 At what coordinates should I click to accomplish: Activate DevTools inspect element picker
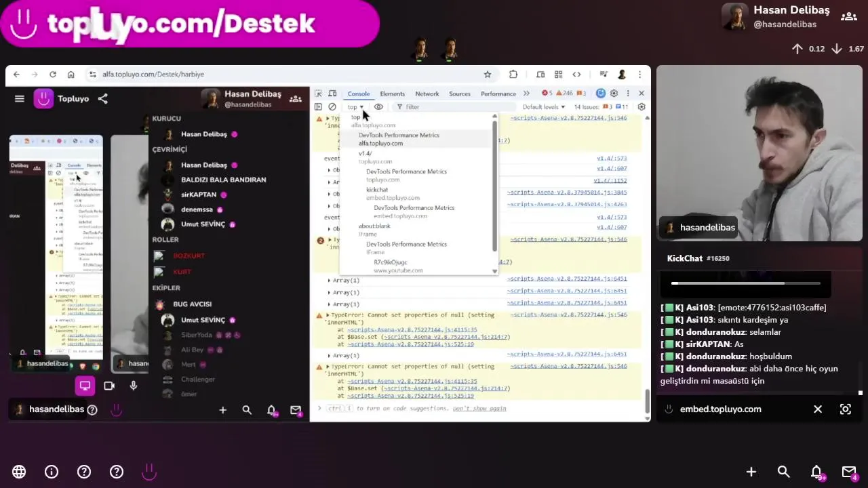click(318, 94)
